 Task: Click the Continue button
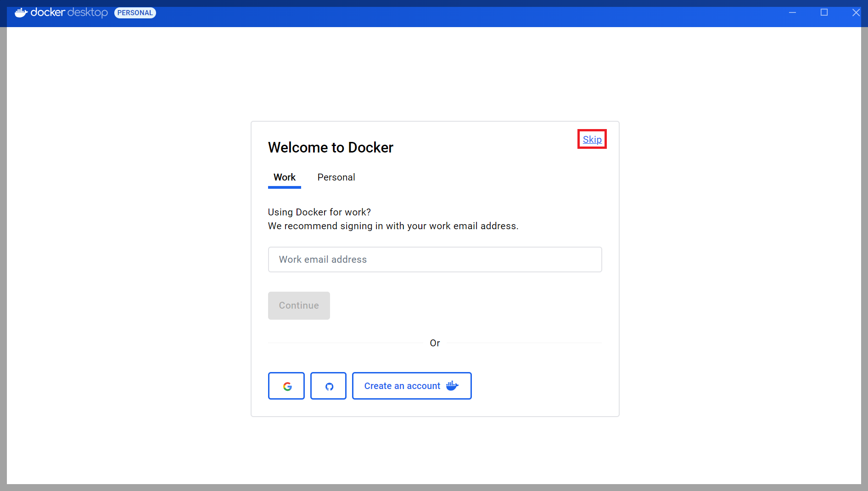pos(299,305)
